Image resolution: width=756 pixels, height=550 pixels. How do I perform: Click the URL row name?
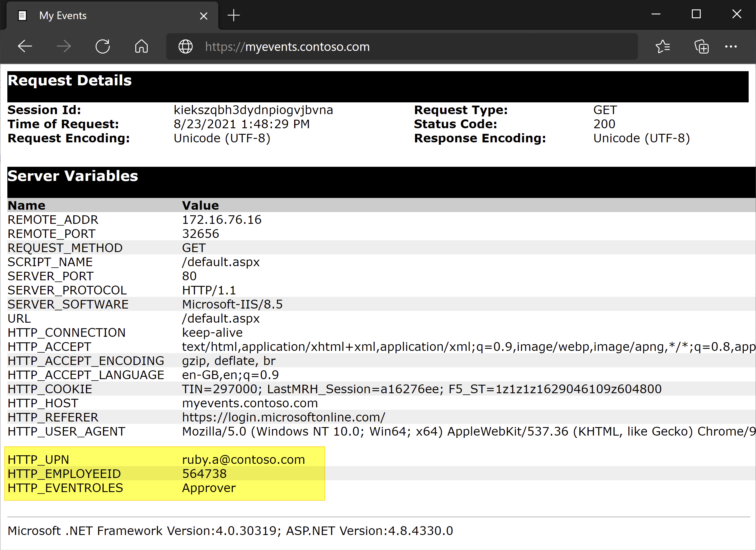(x=19, y=318)
